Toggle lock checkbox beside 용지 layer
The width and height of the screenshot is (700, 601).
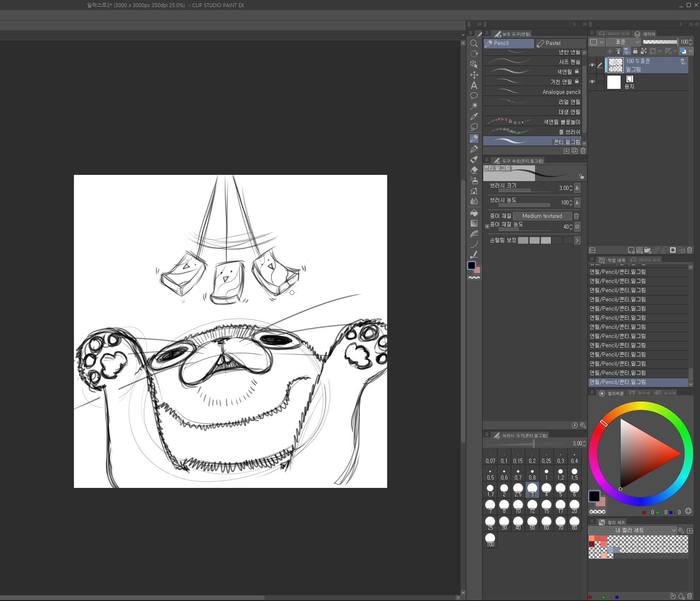tap(601, 82)
